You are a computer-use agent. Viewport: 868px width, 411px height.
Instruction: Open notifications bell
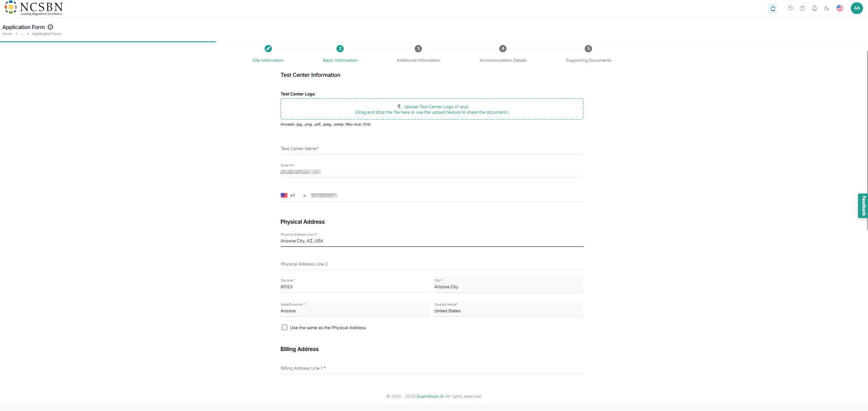pos(814,8)
